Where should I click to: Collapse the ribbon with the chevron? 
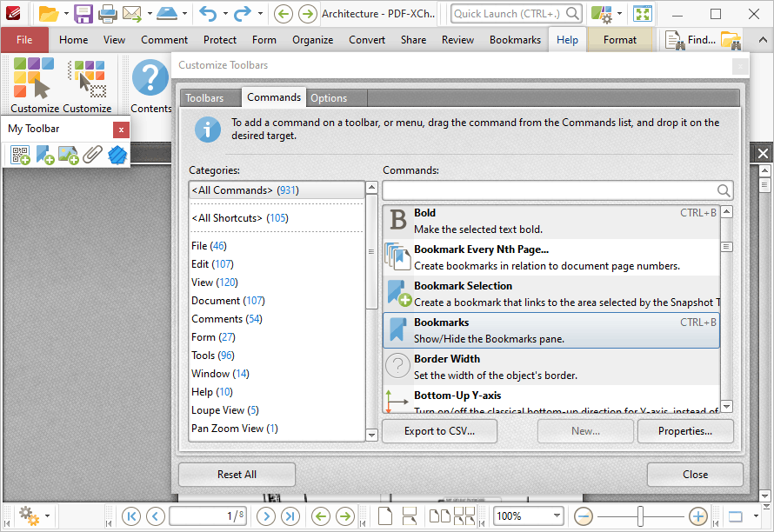[x=764, y=40]
